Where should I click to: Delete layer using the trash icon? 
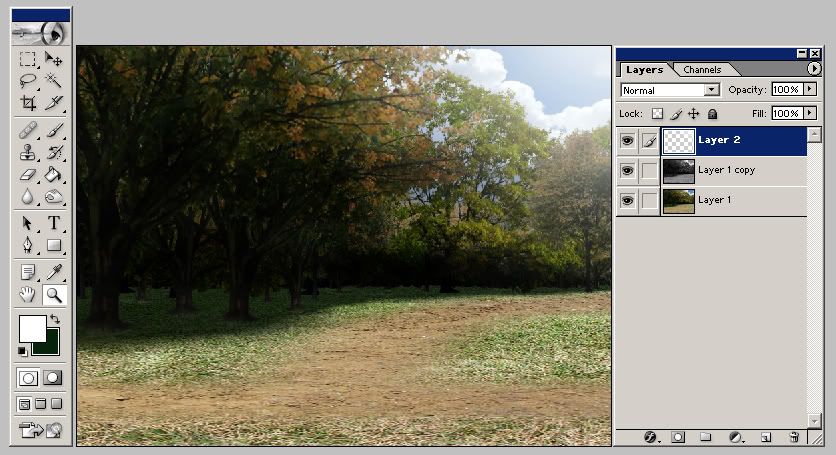coord(794,437)
